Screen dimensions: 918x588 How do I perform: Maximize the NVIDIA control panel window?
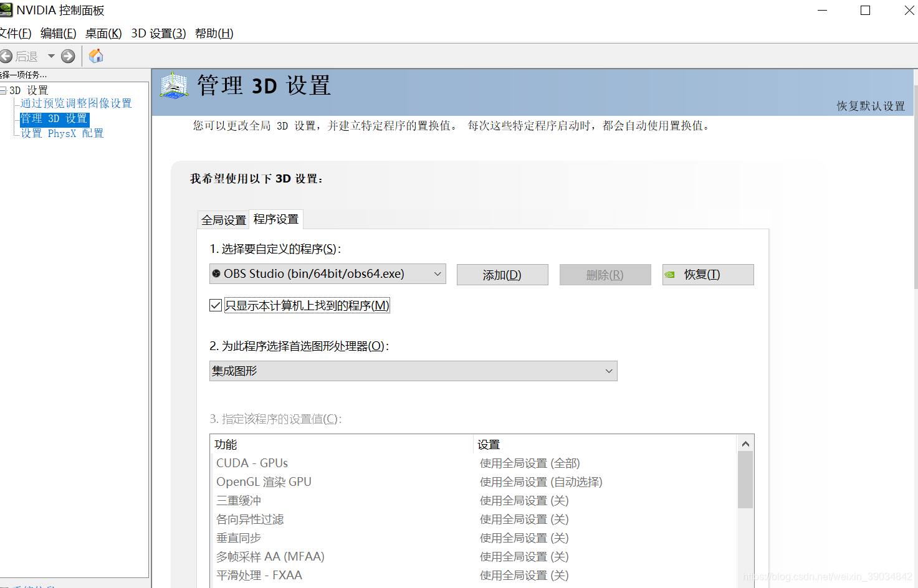[x=865, y=11]
